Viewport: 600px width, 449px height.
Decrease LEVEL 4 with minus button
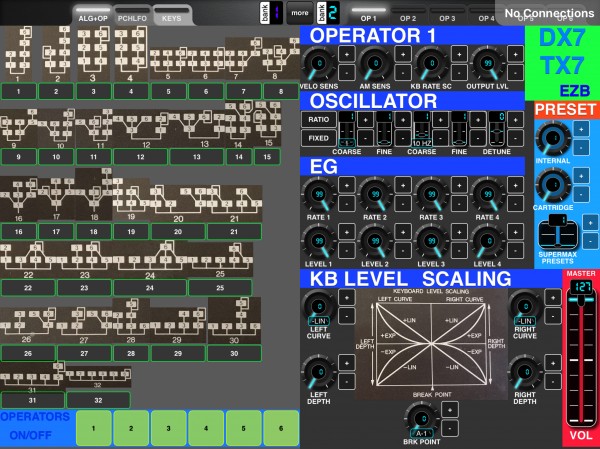(x=515, y=250)
